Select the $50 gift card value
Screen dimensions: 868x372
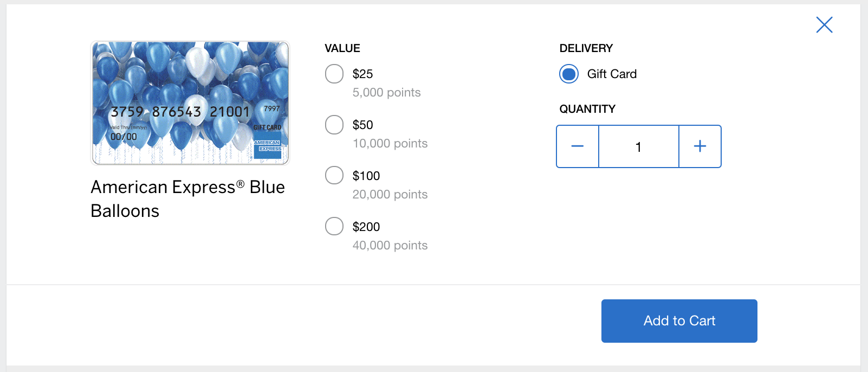tap(334, 124)
